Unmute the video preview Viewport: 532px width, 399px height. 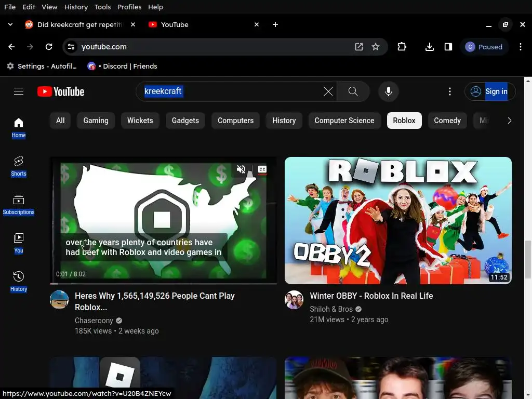tap(241, 169)
